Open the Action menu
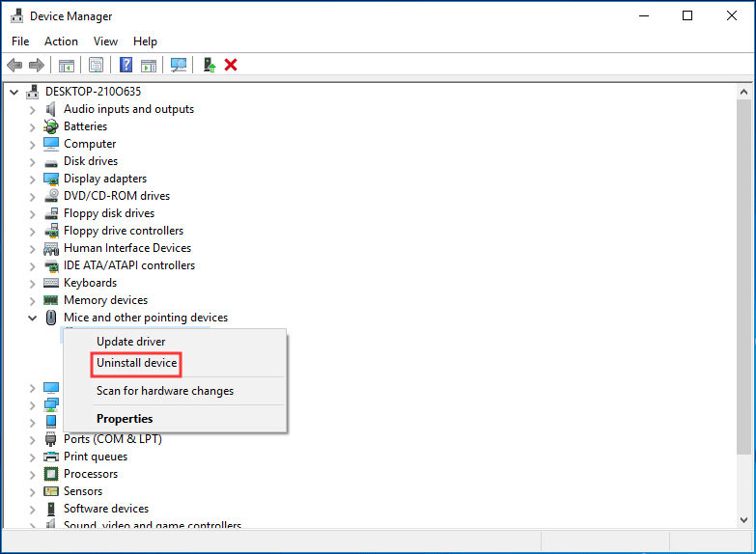This screenshot has height=554, width=756. (x=61, y=42)
